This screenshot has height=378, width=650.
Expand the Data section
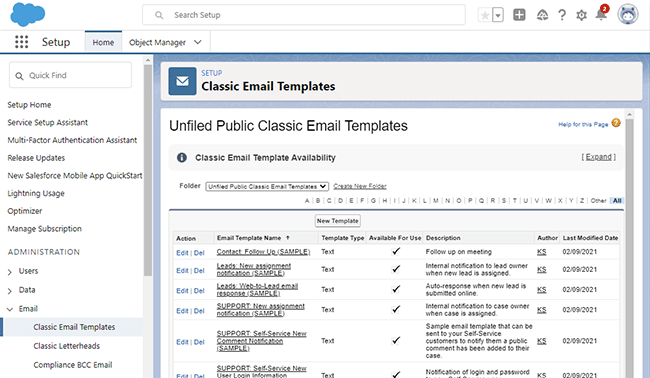(x=10, y=291)
